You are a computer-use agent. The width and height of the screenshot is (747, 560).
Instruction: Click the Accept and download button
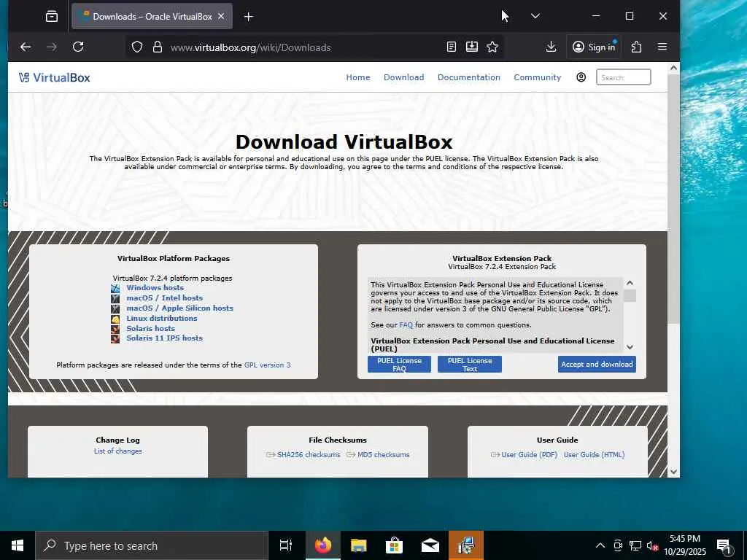pos(597,365)
